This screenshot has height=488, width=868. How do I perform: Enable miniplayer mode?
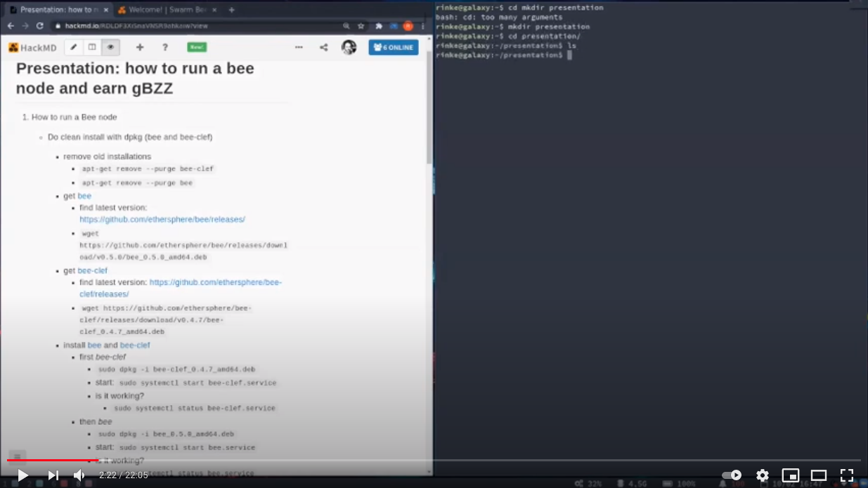pyautogui.click(x=791, y=475)
